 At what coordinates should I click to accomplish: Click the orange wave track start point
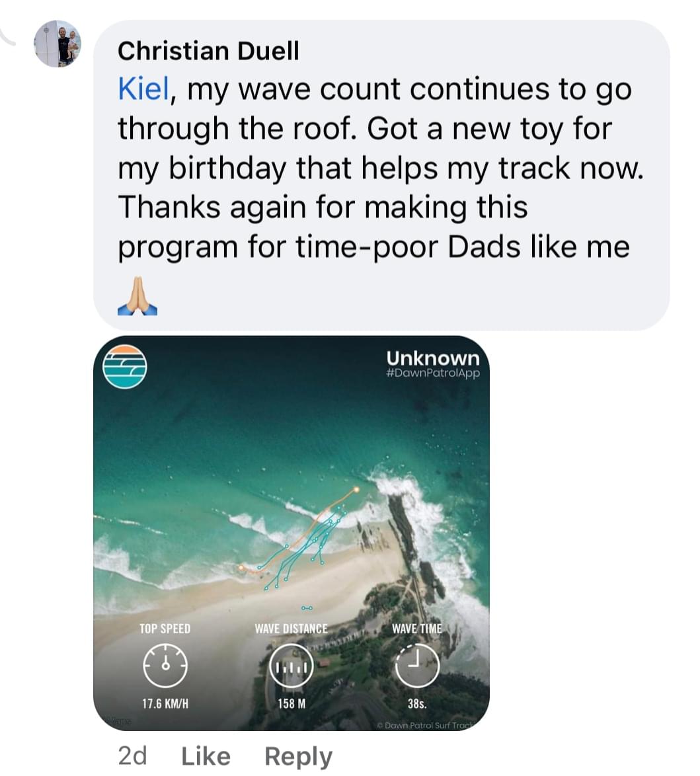(x=356, y=490)
